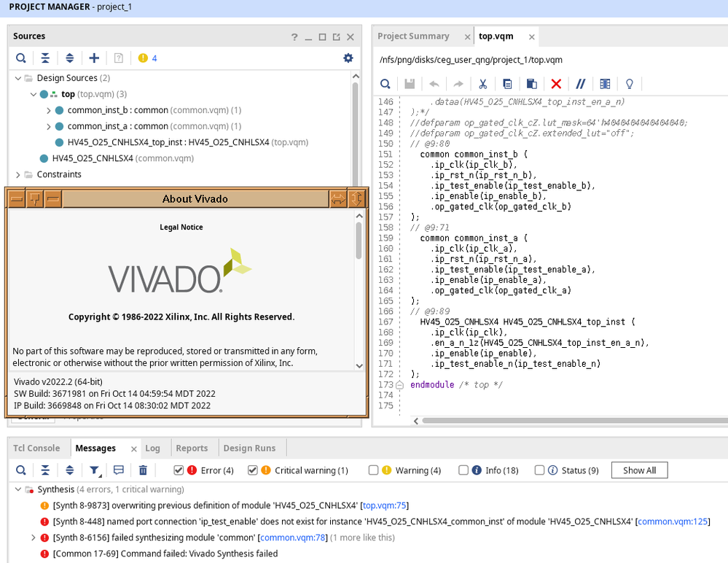The width and height of the screenshot is (728, 563).
Task: Search in the Sources panel
Action: click(21, 58)
